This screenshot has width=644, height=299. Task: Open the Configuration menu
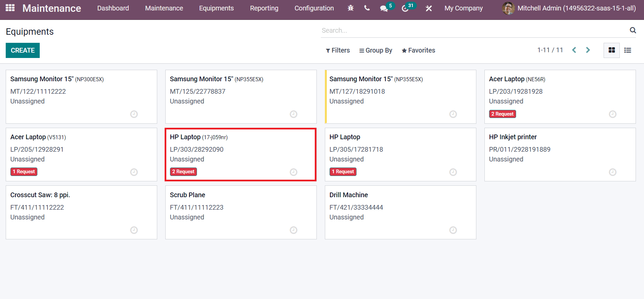314,8
